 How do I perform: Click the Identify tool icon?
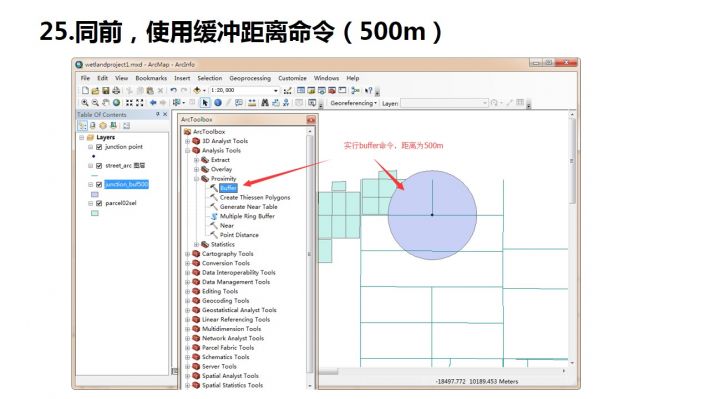218,103
